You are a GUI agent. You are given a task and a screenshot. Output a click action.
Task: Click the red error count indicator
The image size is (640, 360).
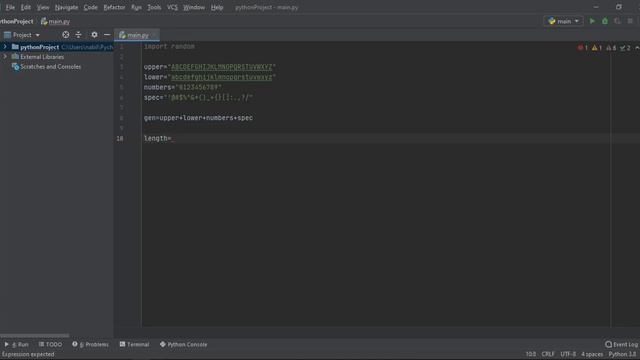pos(582,48)
